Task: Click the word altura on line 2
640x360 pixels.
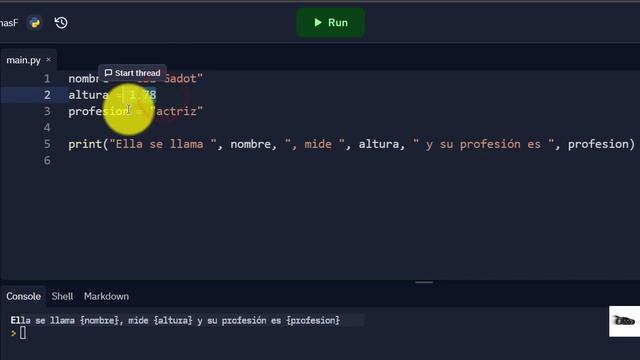Action: pyautogui.click(x=89, y=95)
